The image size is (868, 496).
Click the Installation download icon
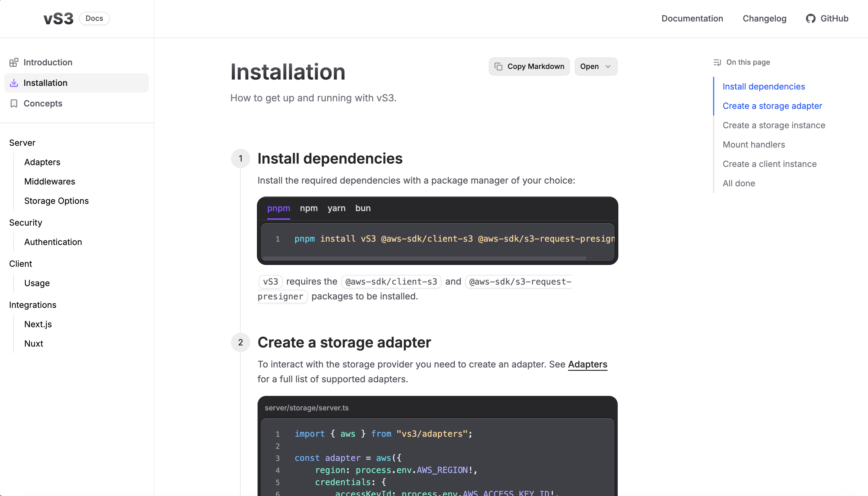[x=14, y=83]
